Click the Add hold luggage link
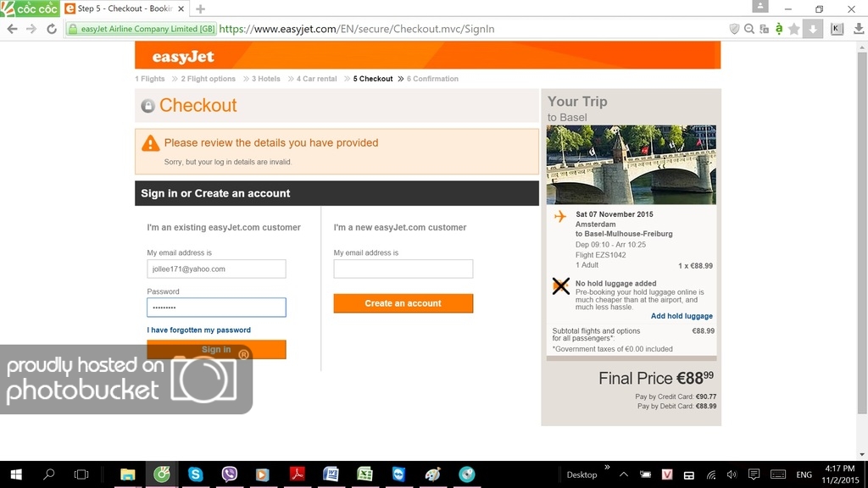The width and height of the screenshot is (868, 488). coord(682,316)
